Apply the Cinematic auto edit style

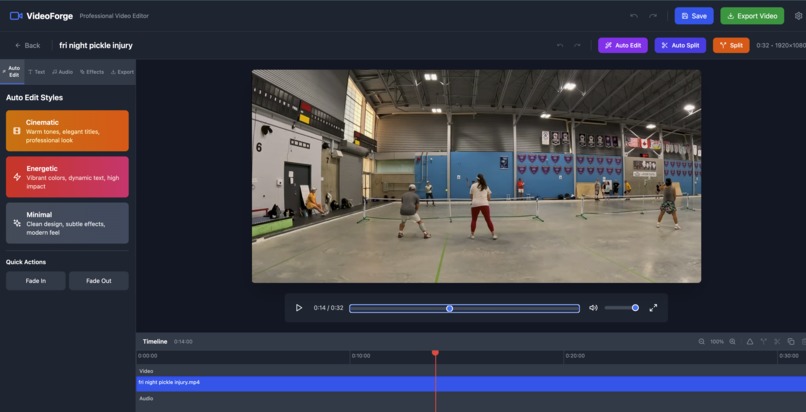67,130
